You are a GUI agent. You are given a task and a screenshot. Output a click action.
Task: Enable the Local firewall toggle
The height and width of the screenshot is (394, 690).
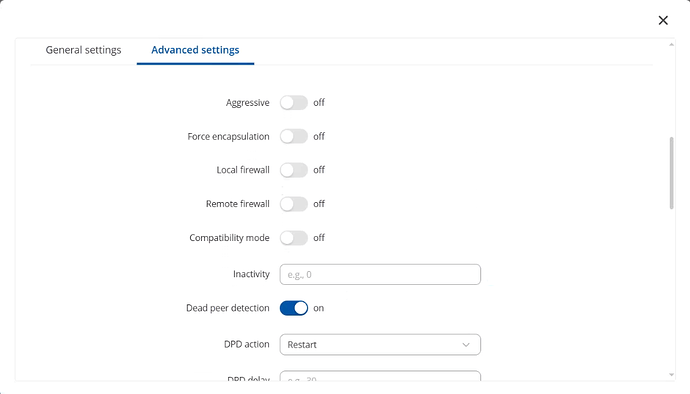tap(294, 170)
